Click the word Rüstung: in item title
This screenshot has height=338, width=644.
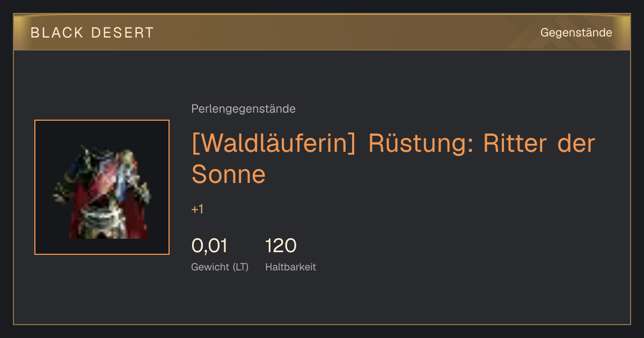click(x=420, y=144)
